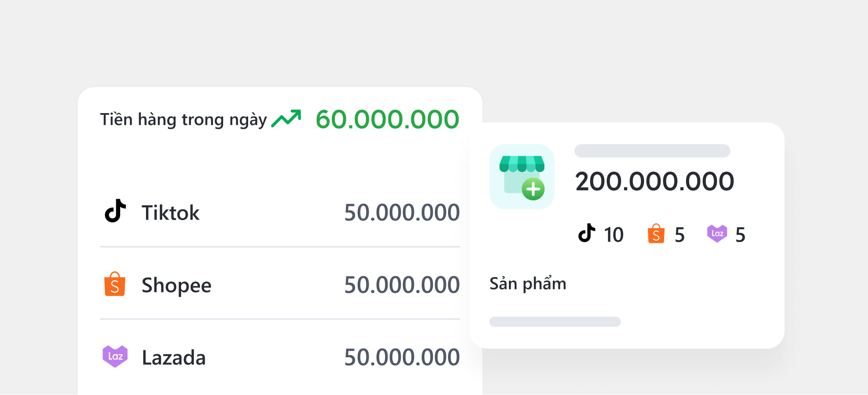Image resolution: width=868 pixels, height=395 pixels.
Task: Click the Lazada heart icon in revenue list
Action: pos(115,356)
